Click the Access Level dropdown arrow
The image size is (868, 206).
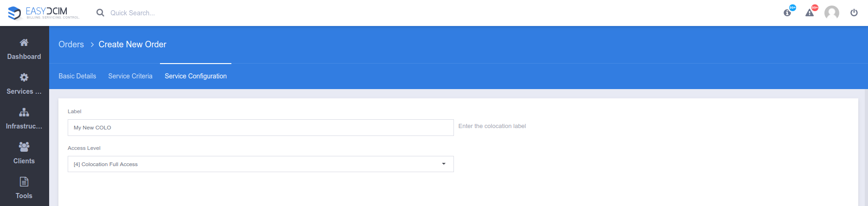[444, 164]
